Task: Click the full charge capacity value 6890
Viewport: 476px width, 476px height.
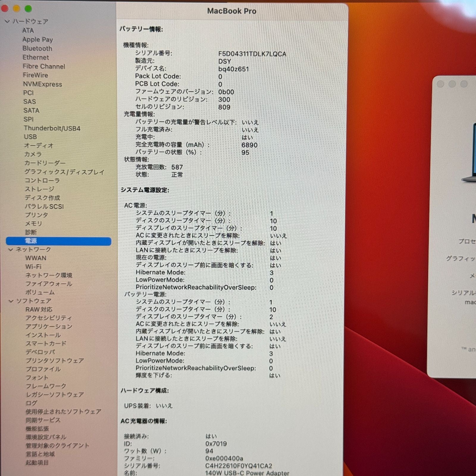Action: pos(249,145)
